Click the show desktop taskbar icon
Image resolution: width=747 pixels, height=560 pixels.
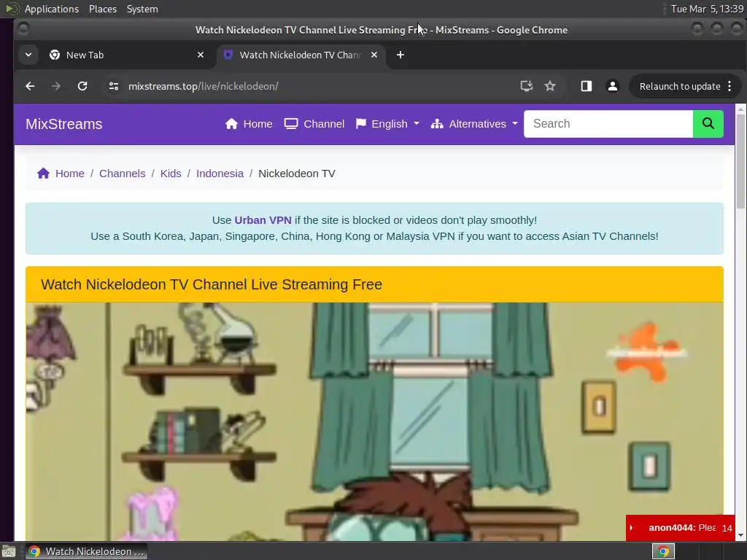9,552
